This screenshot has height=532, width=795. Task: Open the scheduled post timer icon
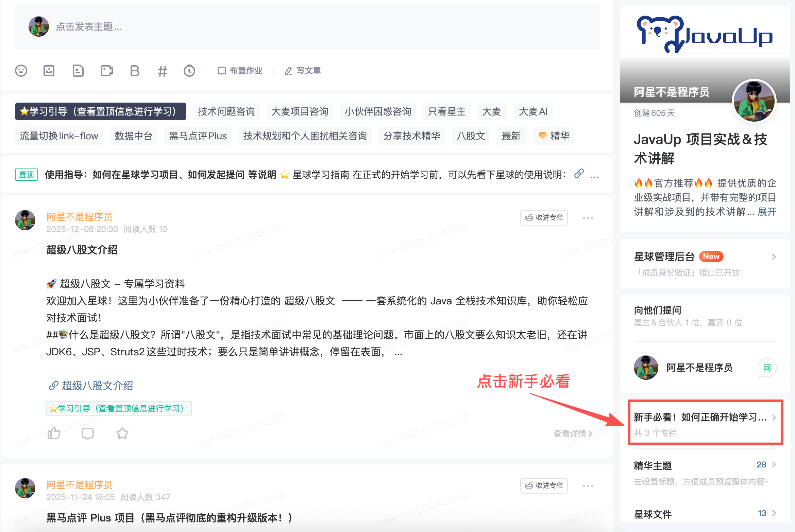click(x=190, y=71)
